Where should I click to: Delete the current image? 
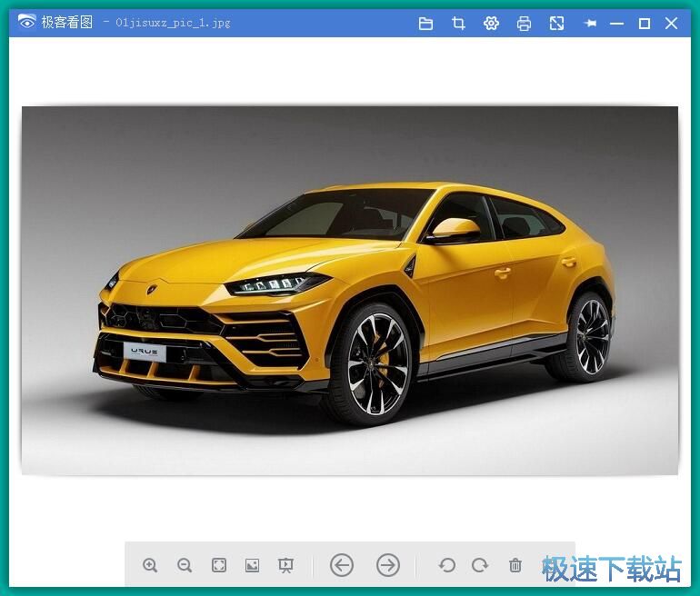click(x=515, y=565)
